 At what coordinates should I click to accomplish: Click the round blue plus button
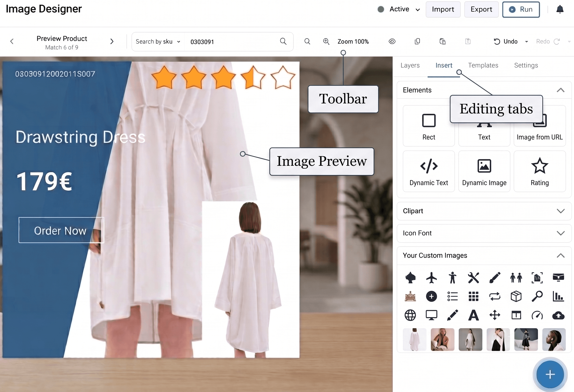[550, 374]
